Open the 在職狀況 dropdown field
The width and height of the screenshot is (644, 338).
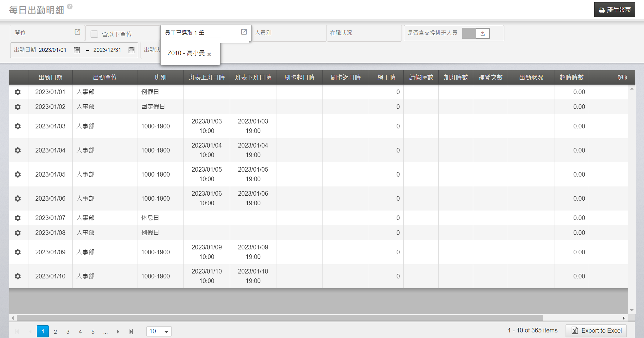click(364, 33)
